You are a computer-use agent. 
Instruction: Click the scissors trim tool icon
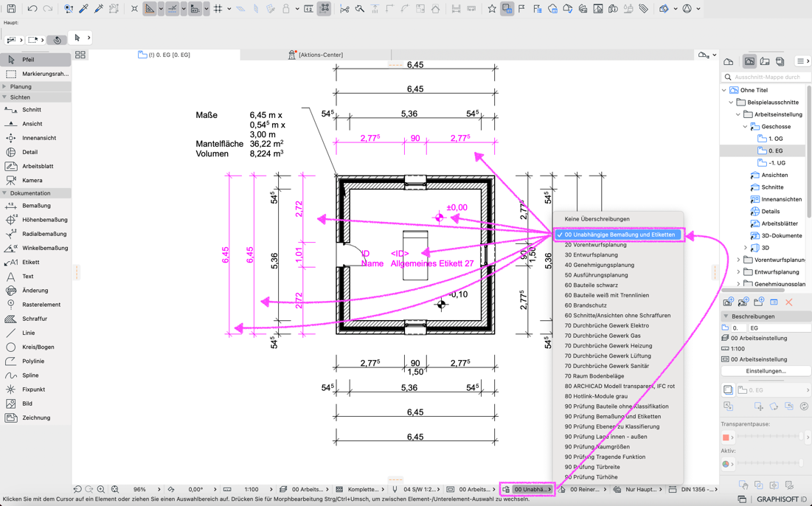click(344, 9)
